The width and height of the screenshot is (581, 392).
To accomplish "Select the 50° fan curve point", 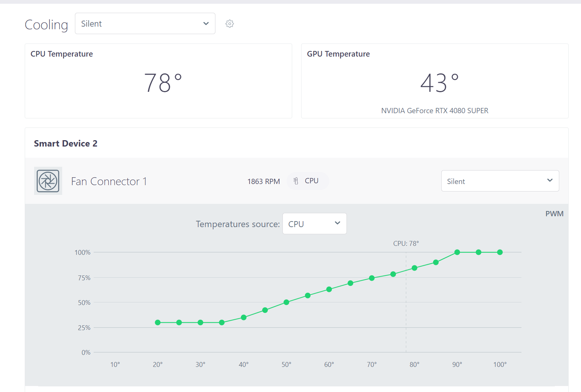I will [x=286, y=302].
